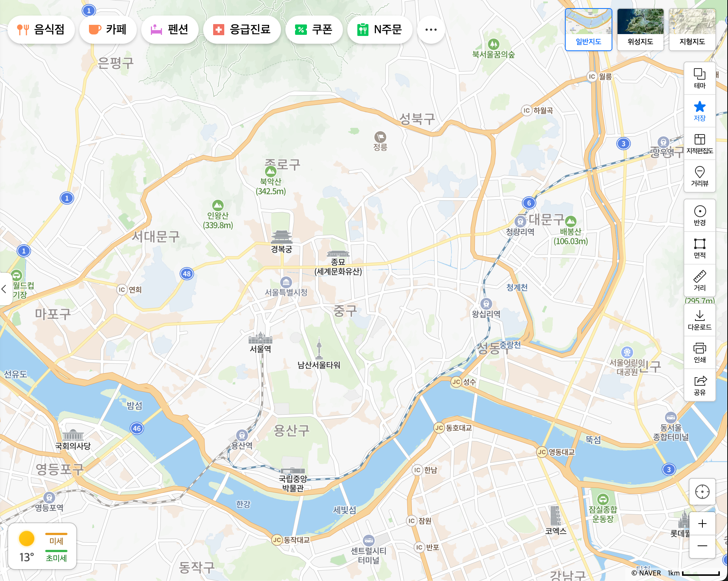
Task: Print the map via 인쇄
Action: (699, 352)
